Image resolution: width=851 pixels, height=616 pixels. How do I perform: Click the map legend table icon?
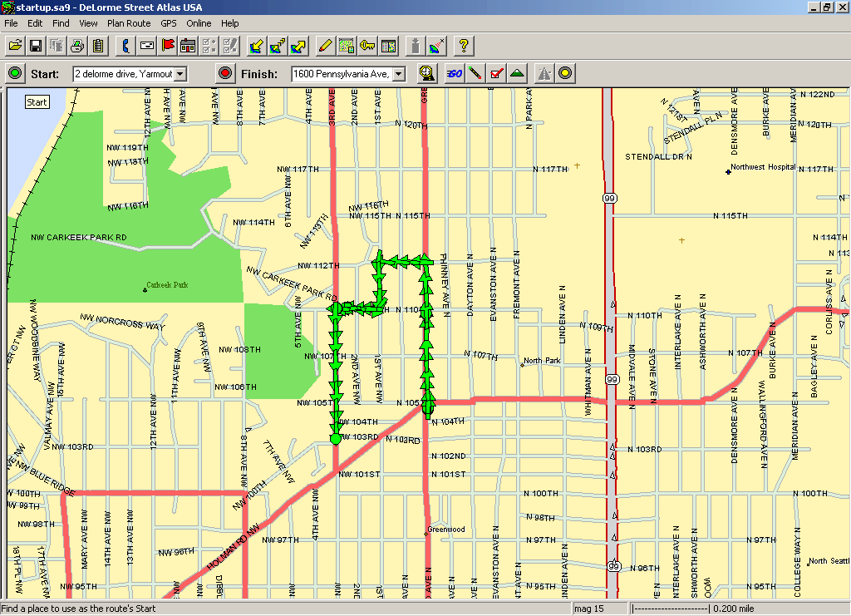[x=389, y=46]
